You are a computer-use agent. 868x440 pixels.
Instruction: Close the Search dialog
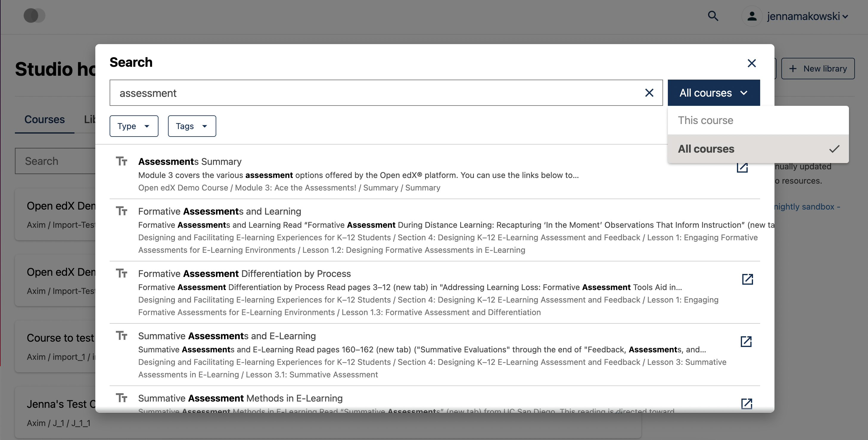point(752,63)
